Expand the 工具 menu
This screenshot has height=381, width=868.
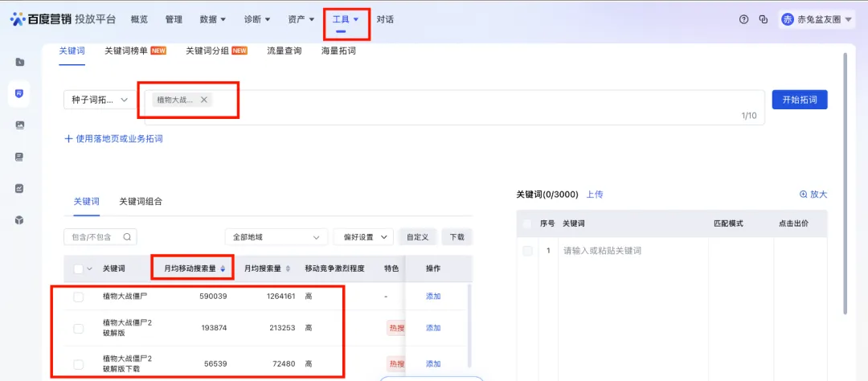(x=346, y=19)
